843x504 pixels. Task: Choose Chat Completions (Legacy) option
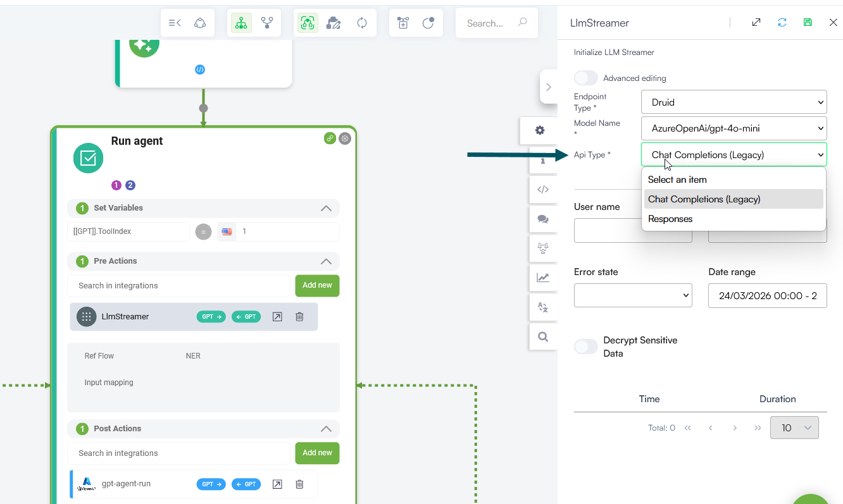pos(704,199)
